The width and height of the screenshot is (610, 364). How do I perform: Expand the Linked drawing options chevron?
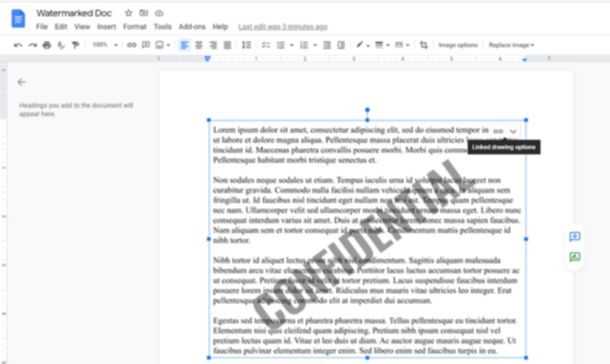coord(513,132)
